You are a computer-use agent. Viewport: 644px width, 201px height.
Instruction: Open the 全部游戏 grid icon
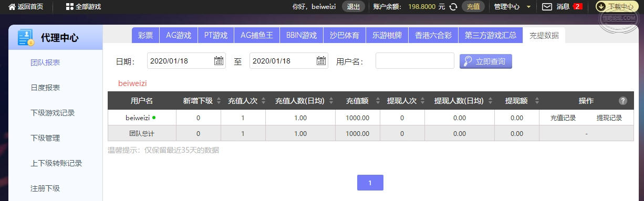click(x=69, y=7)
